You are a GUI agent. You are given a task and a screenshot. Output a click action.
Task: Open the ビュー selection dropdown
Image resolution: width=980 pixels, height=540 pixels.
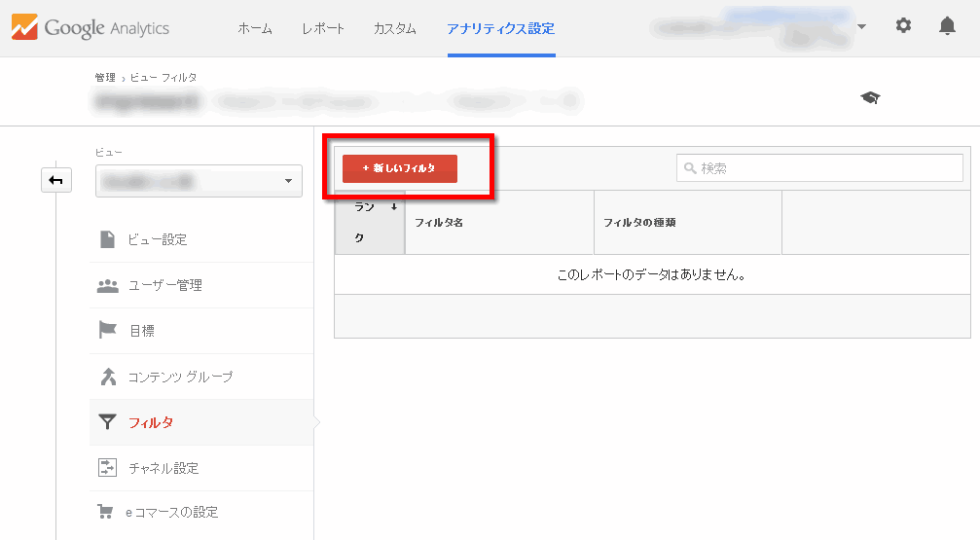click(199, 181)
